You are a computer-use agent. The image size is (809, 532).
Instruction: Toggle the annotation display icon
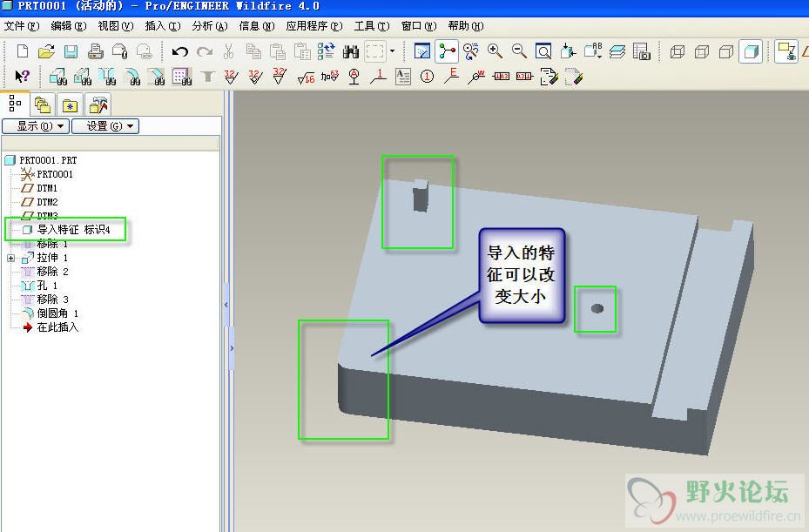(x=787, y=51)
